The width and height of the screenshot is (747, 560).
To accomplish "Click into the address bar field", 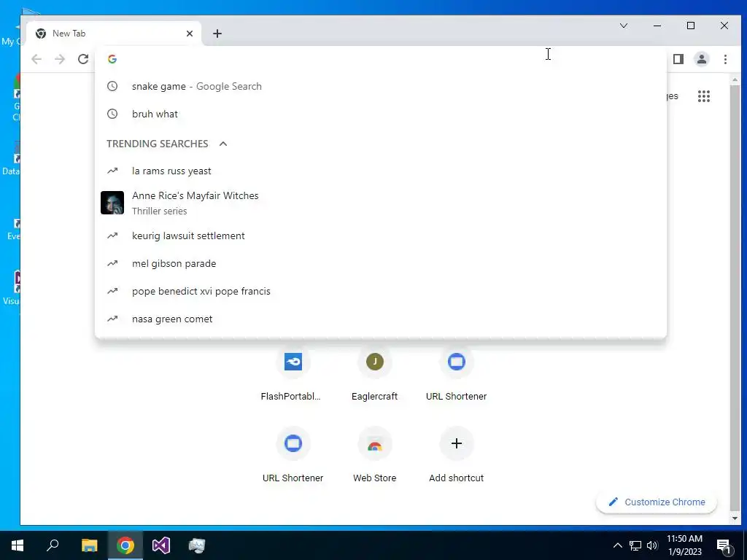I will click(x=381, y=59).
